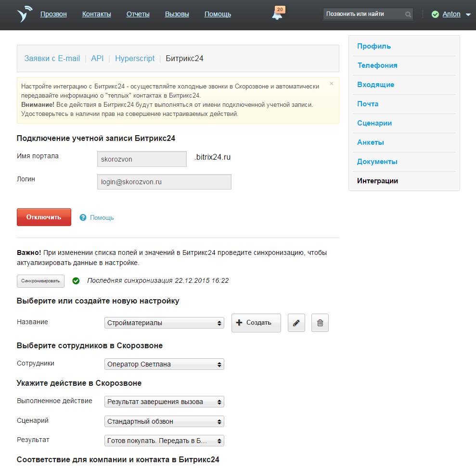Screen dimensions: 476x468
Task: Go to Документы in the sidebar
Action: [377, 161]
